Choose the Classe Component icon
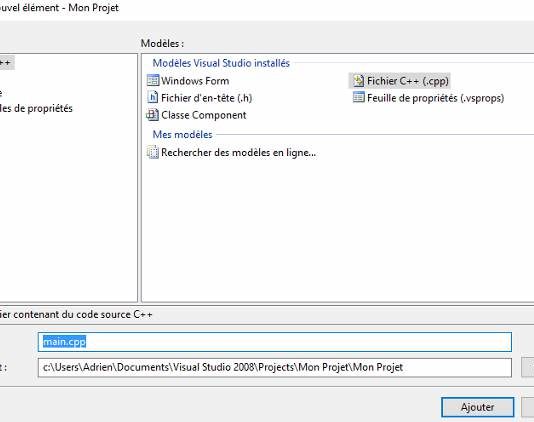The width and height of the screenshot is (534, 422). 152,115
